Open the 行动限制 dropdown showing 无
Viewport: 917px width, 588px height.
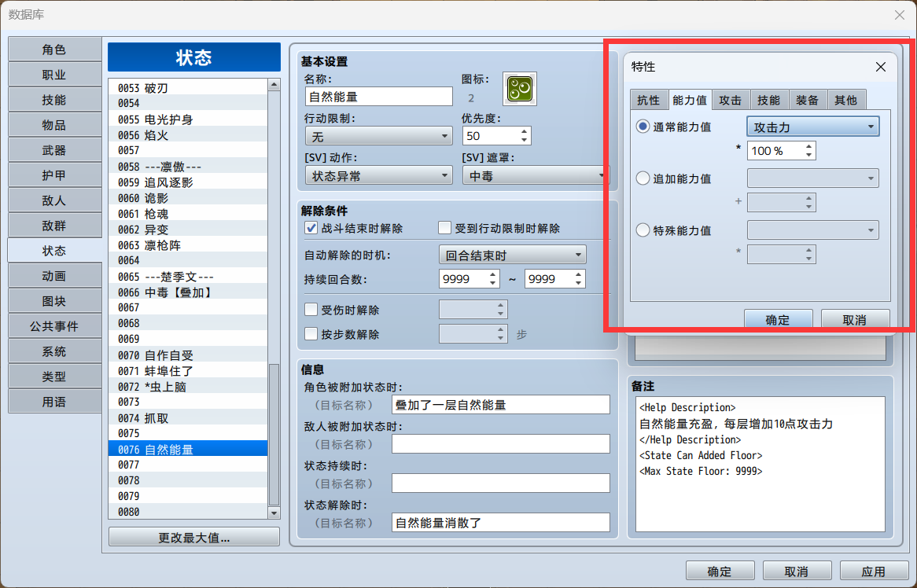pos(378,136)
